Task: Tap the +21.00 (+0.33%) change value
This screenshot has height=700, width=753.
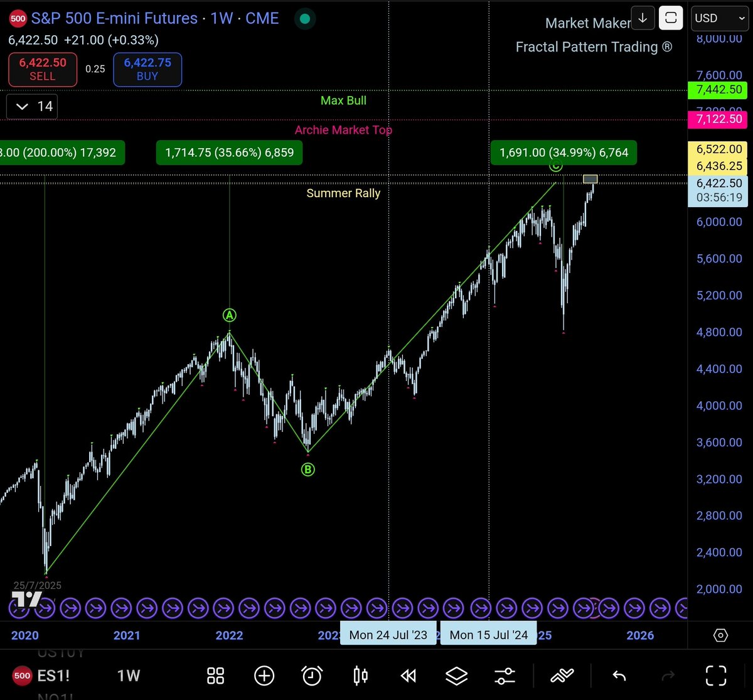Action: [111, 40]
